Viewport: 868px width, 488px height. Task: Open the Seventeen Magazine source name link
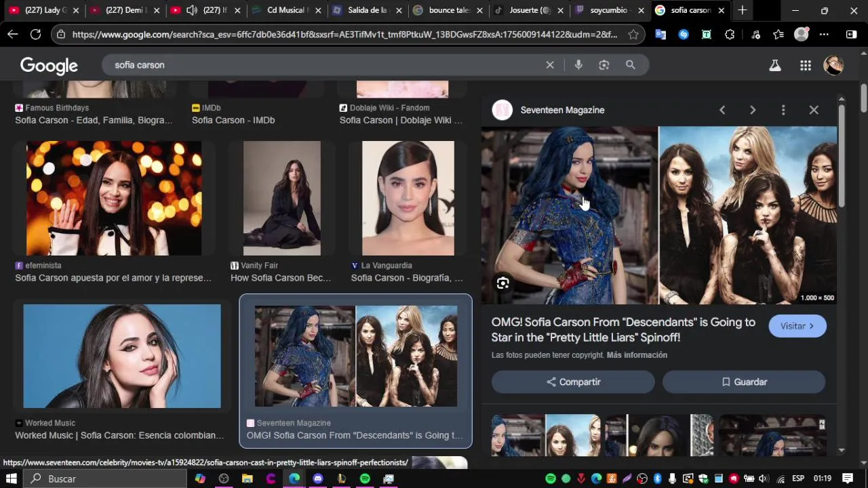(562, 110)
